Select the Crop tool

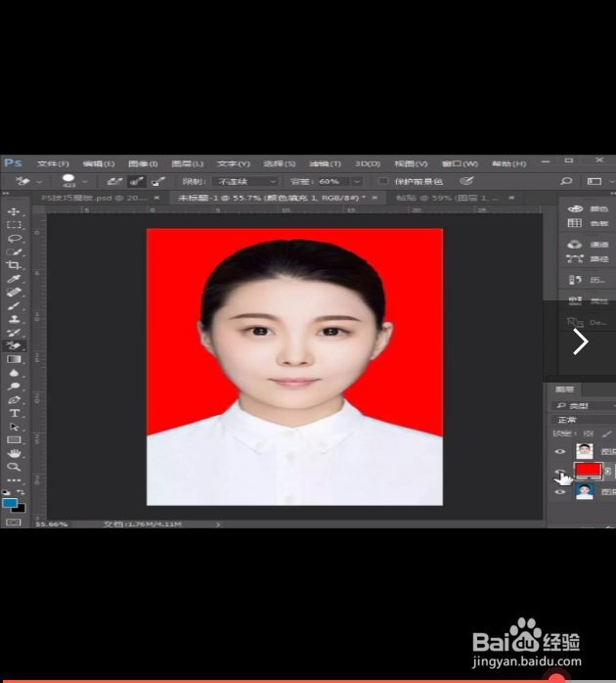point(14,265)
